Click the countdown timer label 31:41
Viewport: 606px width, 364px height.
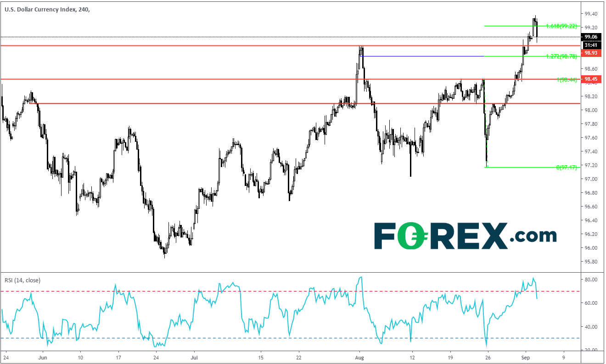pyautogui.click(x=592, y=45)
